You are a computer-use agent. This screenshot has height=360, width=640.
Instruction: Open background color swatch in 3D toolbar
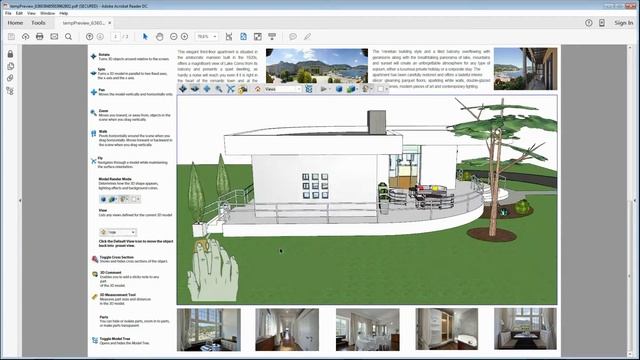(382, 89)
